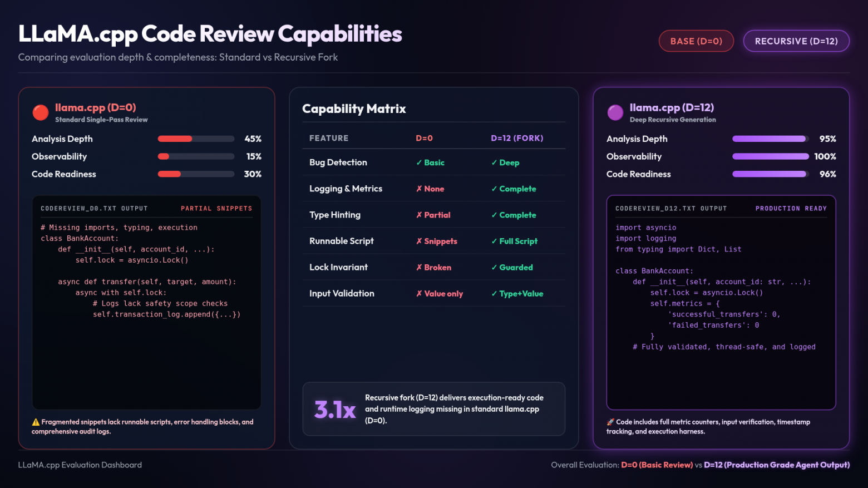This screenshot has width=868, height=488.
Task: Click the 'PARTIAL SNIPPETS' badge
Action: [216, 208]
